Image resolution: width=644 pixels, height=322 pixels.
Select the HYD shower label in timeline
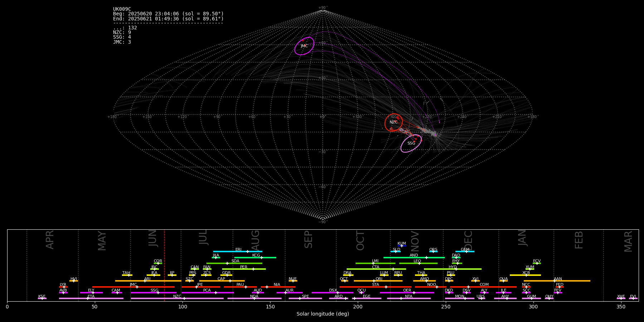(x=453, y=267)
